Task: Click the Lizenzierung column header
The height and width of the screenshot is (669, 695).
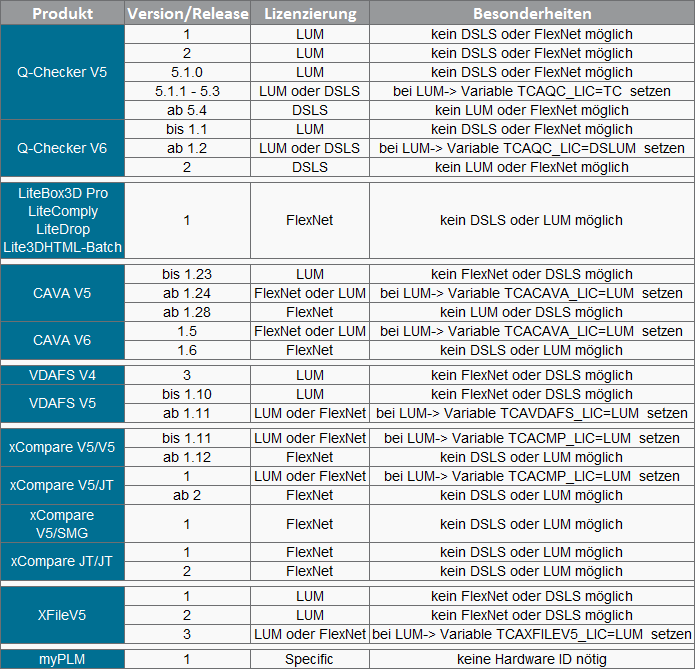Action: [310, 13]
